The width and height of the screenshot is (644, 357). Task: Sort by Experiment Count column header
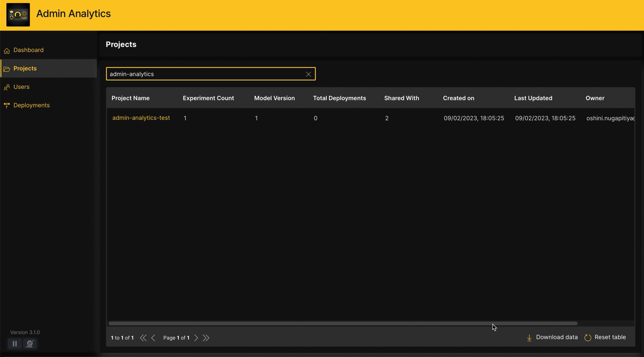point(208,98)
